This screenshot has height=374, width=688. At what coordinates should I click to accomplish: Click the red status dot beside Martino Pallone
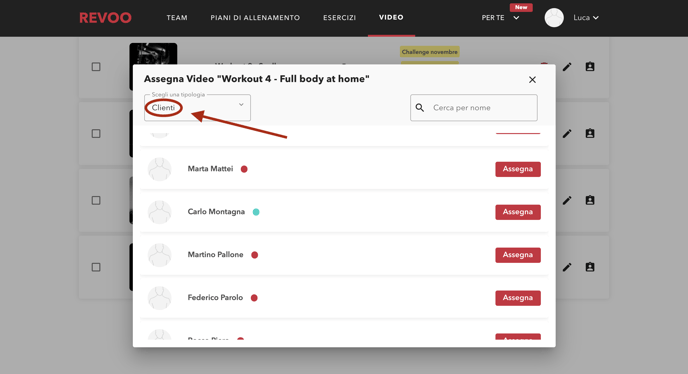click(x=254, y=255)
